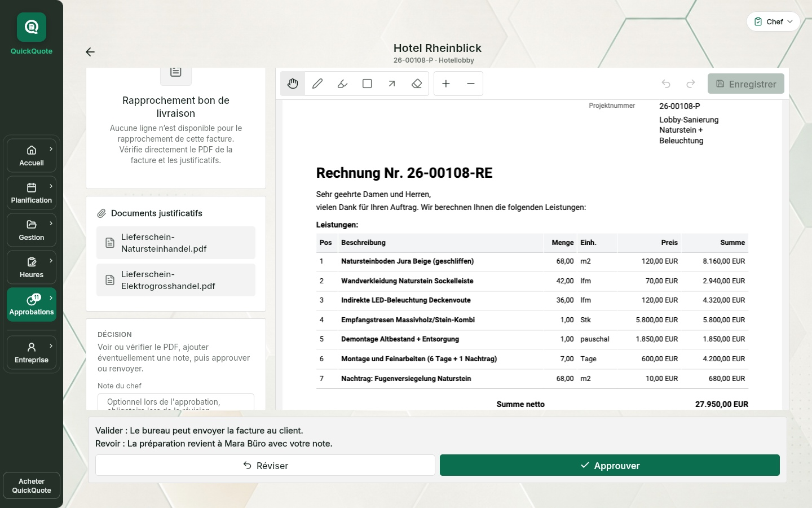Click the Note du chef text field
Screen dimensions: 812x508
click(x=176, y=402)
